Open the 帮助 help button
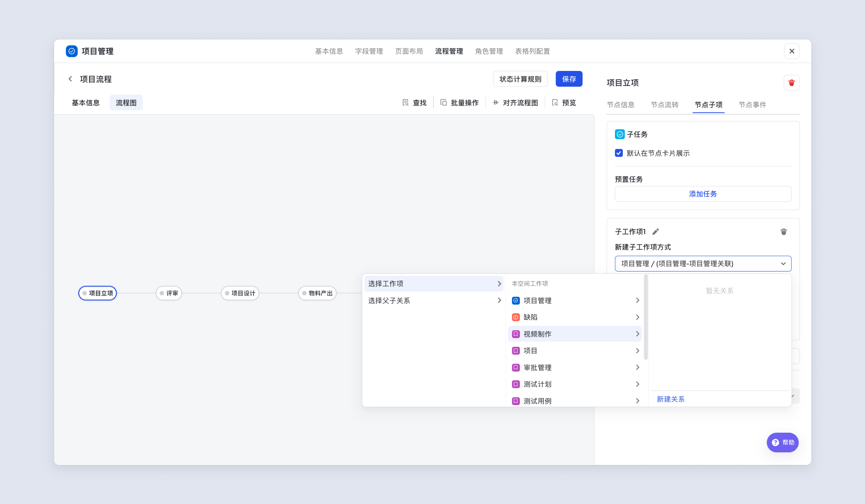 [783, 442]
